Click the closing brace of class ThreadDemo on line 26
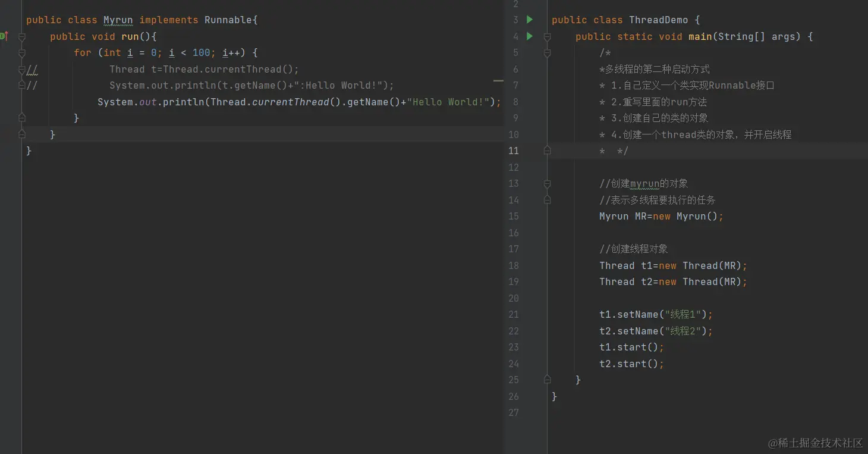868x454 pixels. 555,396
